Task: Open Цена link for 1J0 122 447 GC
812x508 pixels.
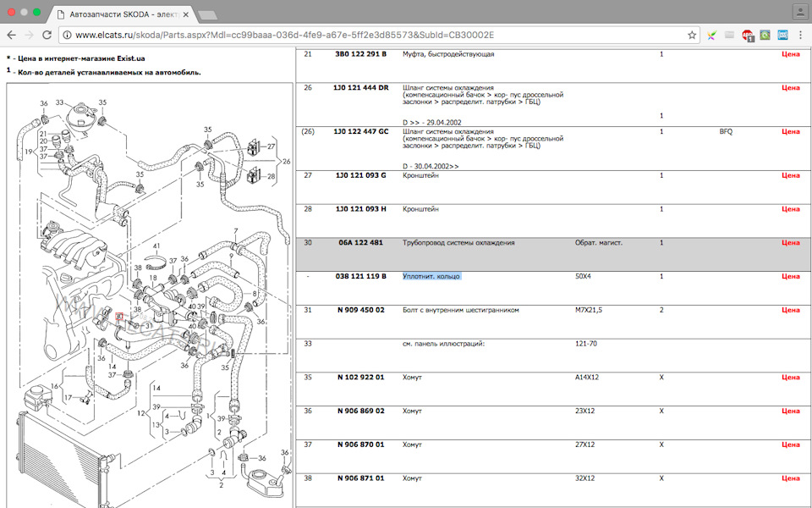Action: (790, 132)
